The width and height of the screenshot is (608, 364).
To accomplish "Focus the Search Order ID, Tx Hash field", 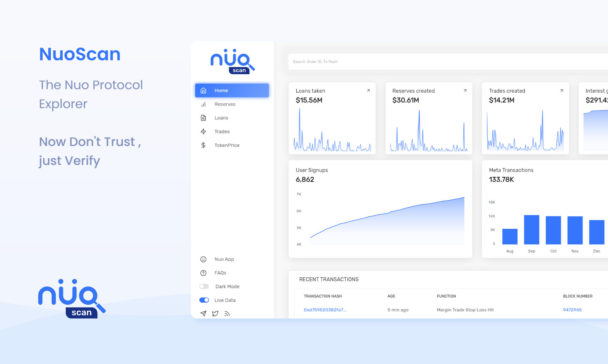I will pyautogui.click(x=448, y=62).
